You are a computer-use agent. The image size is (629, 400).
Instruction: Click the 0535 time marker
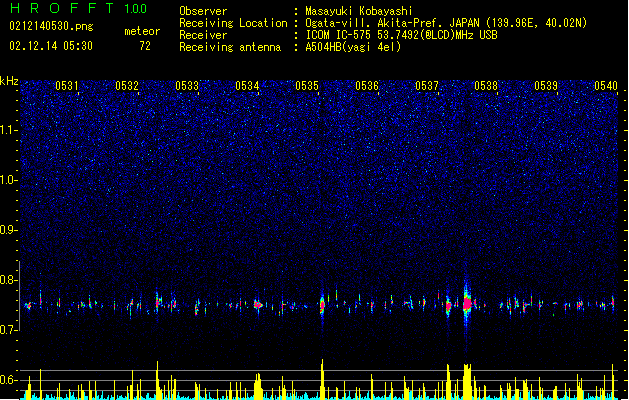[307, 86]
